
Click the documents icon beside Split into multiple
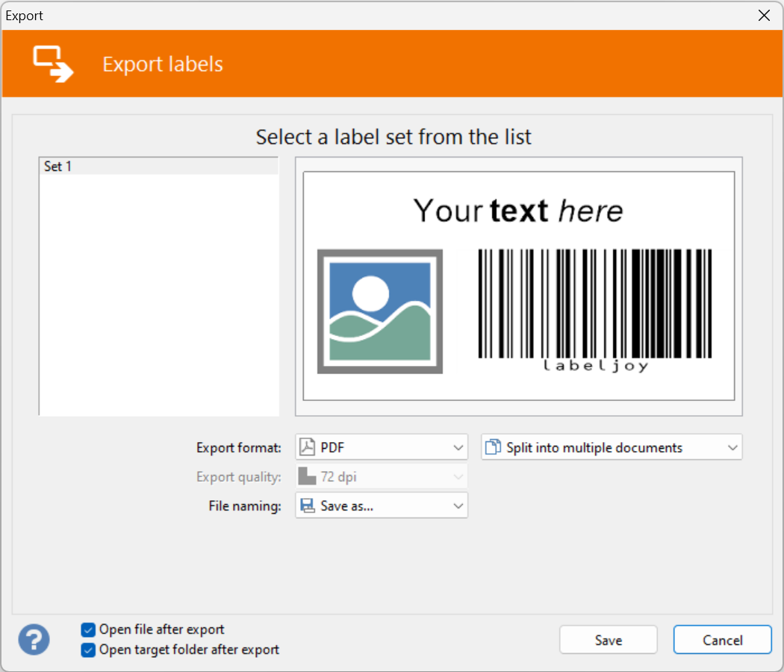click(x=493, y=447)
